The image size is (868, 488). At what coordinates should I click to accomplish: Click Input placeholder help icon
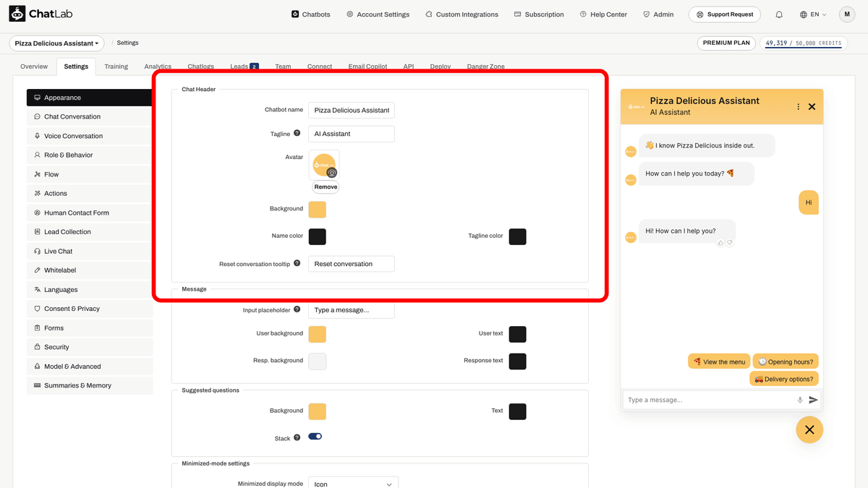tap(297, 309)
